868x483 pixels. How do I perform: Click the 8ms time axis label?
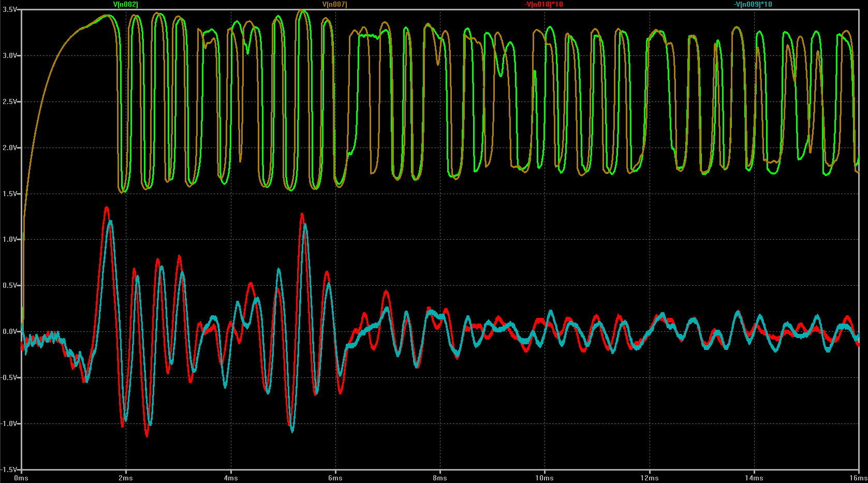click(440, 478)
